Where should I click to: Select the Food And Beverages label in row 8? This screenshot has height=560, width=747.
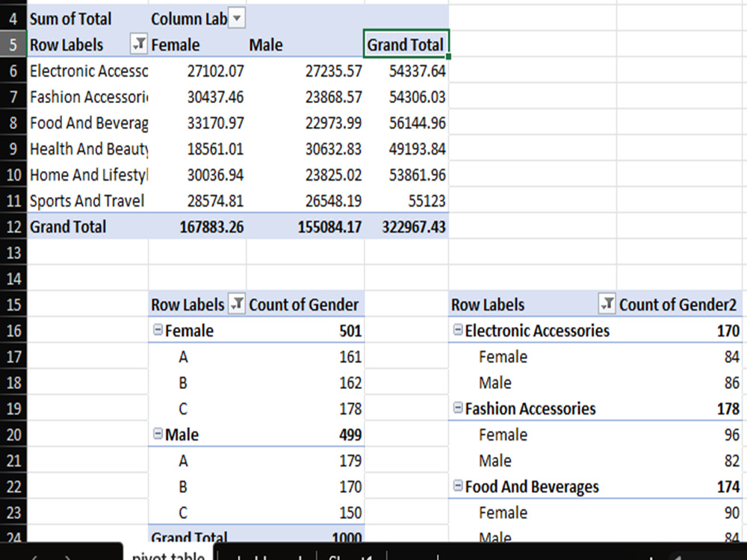(x=88, y=123)
